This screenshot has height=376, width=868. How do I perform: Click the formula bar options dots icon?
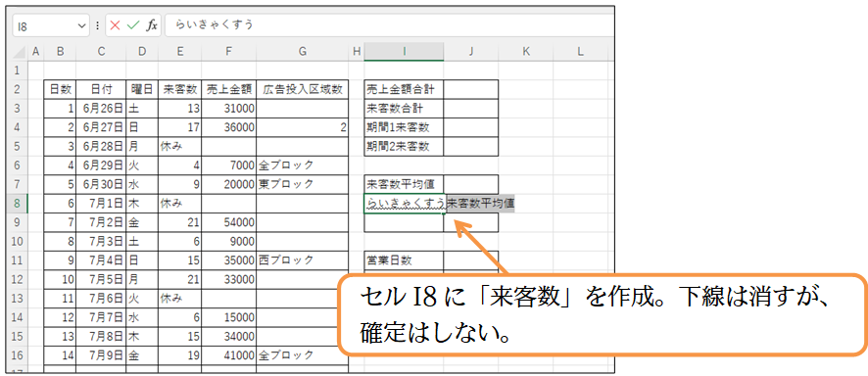(98, 25)
